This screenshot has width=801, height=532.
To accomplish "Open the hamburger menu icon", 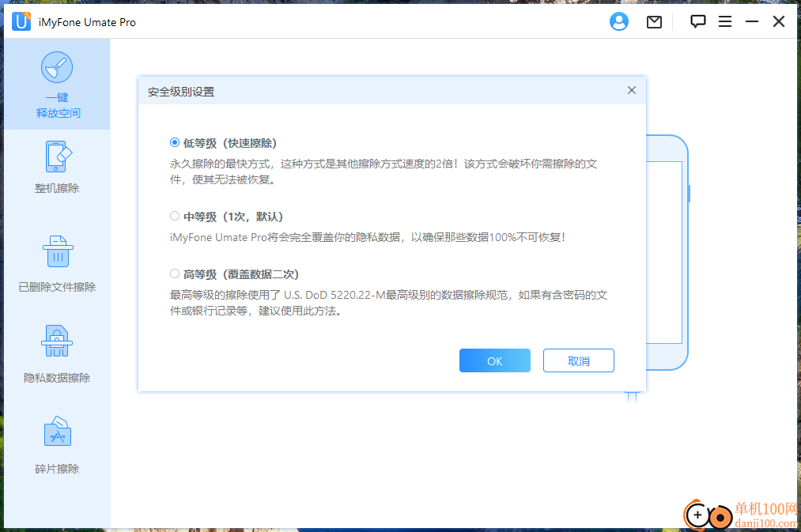I will coord(725,21).
